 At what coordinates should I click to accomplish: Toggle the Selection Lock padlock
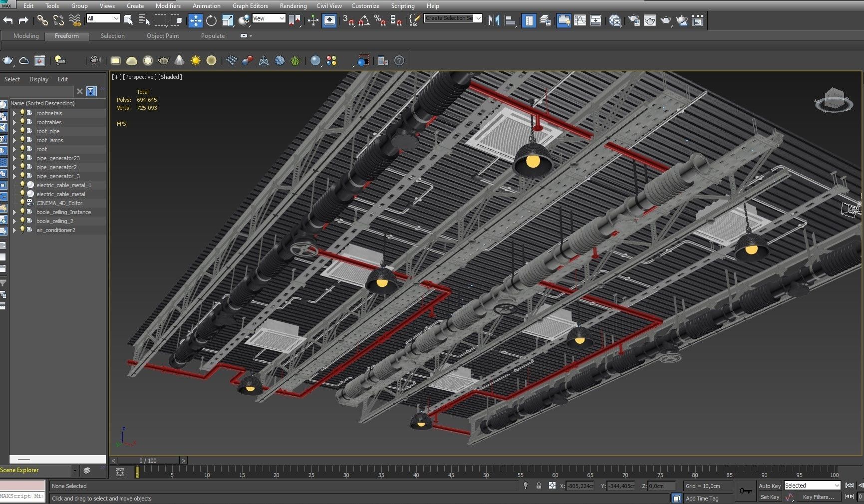[x=539, y=486]
